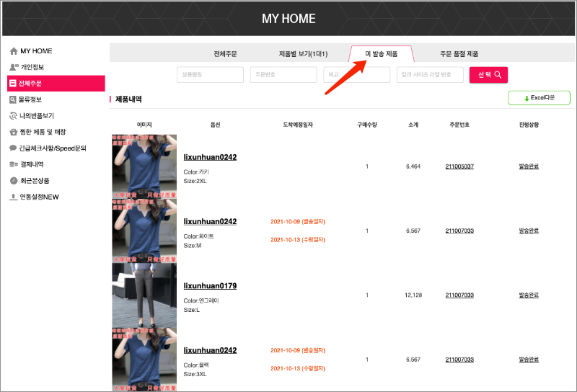Screen dimensions: 577x392
Task: Open 개인정보 personal info icon in sidebar
Action: click(13, 67)
